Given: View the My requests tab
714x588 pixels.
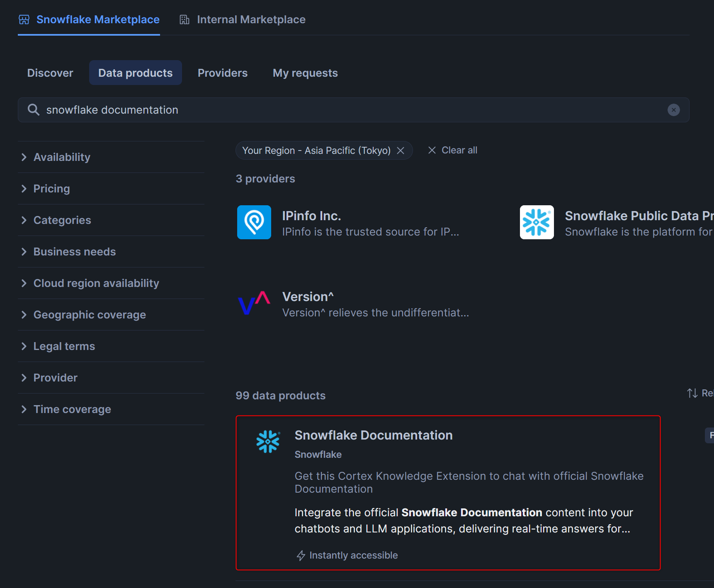Looking at the screenshot, I should (305, 73).
